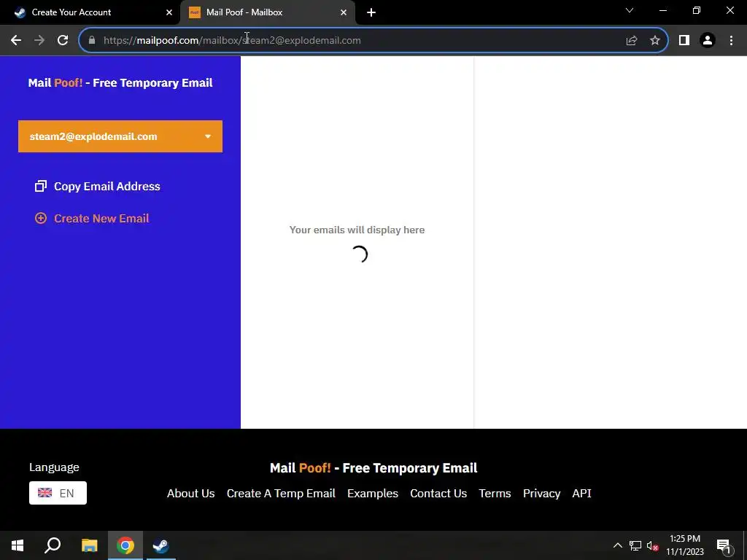Viewport: 747px width, 560px height.
Task: Open the About Us footer link
Action: point(190,494)
